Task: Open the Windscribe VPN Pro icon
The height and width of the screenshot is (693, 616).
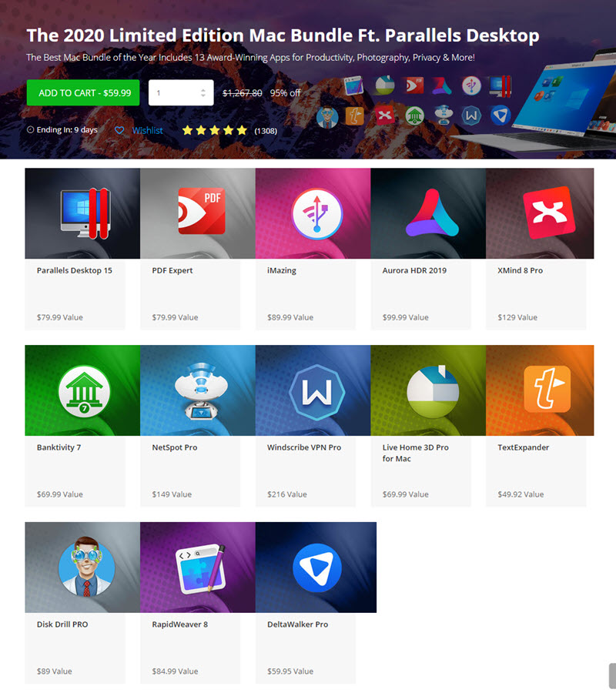Action: (x=316, y=390)
